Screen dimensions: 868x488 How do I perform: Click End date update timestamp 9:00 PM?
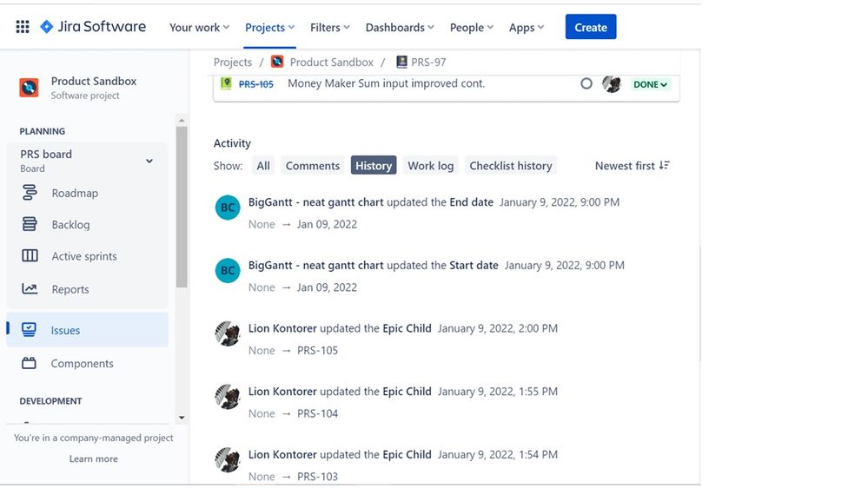pos(560,202)
